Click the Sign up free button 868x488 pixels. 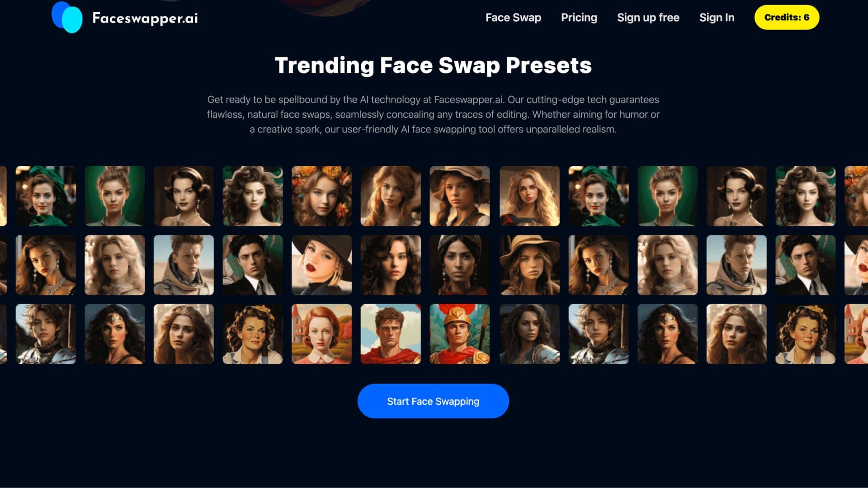648,17
